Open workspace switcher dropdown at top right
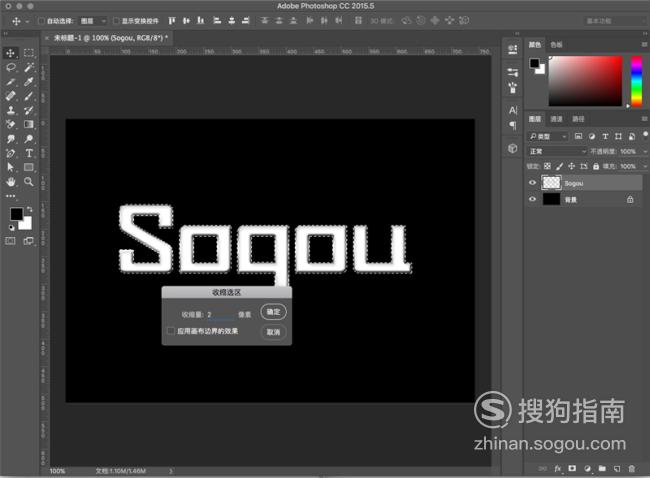The image size is (650, 478). (614, 21)
